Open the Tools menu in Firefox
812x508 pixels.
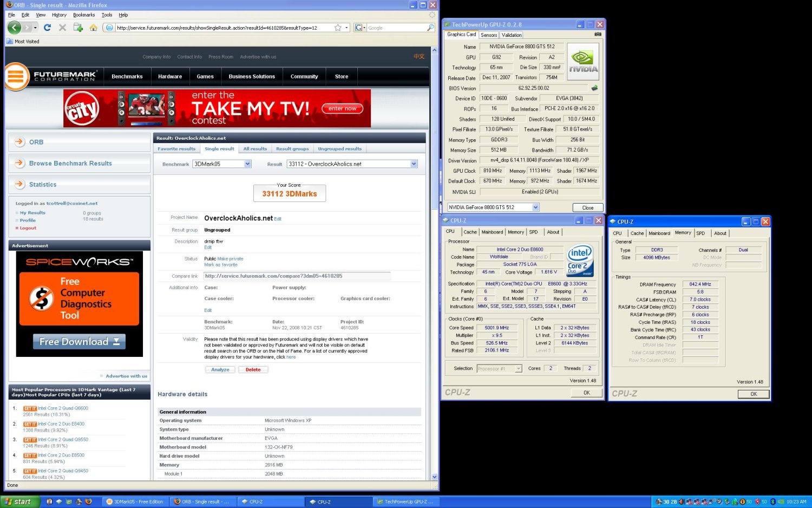[107, 15]
